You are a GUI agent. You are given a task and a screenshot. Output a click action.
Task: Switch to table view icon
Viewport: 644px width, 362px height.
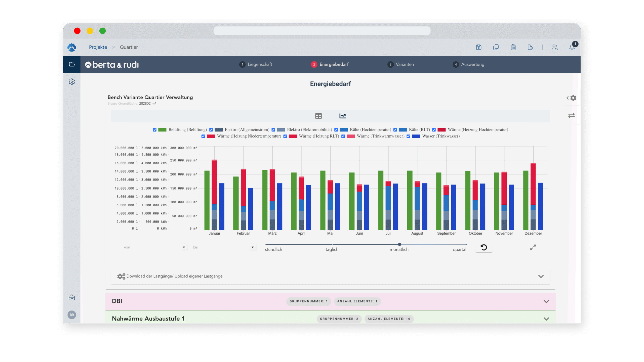[x=318, y=116]
